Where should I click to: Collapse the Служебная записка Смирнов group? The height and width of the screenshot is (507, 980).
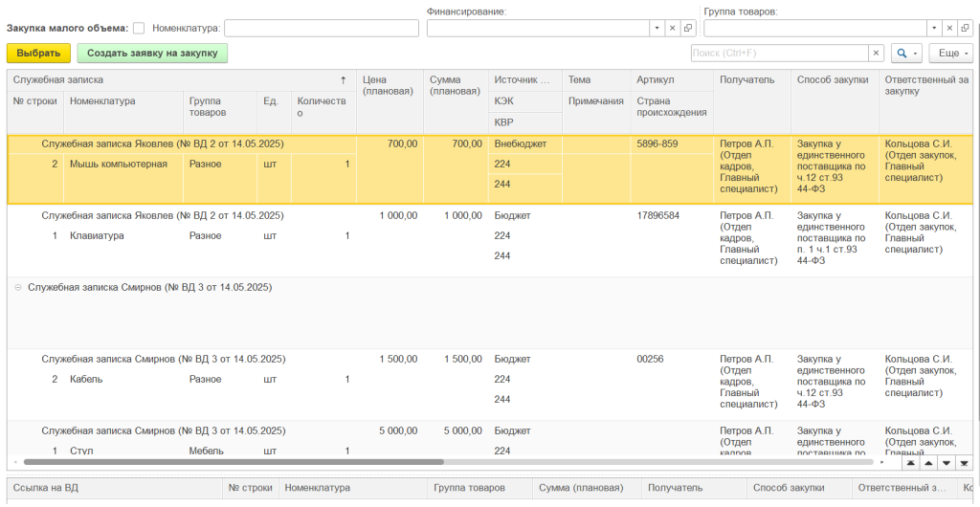17,287
